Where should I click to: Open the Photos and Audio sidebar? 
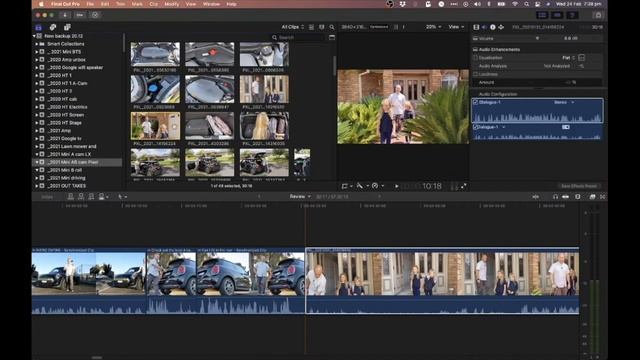pos(53,27)
